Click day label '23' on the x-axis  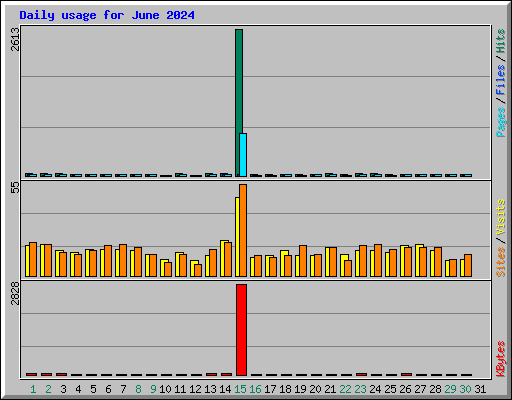[x=360, y=389]
